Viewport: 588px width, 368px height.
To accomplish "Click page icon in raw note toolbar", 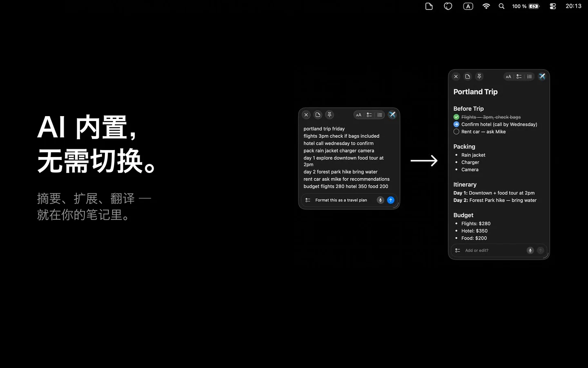I will point(318,115).
